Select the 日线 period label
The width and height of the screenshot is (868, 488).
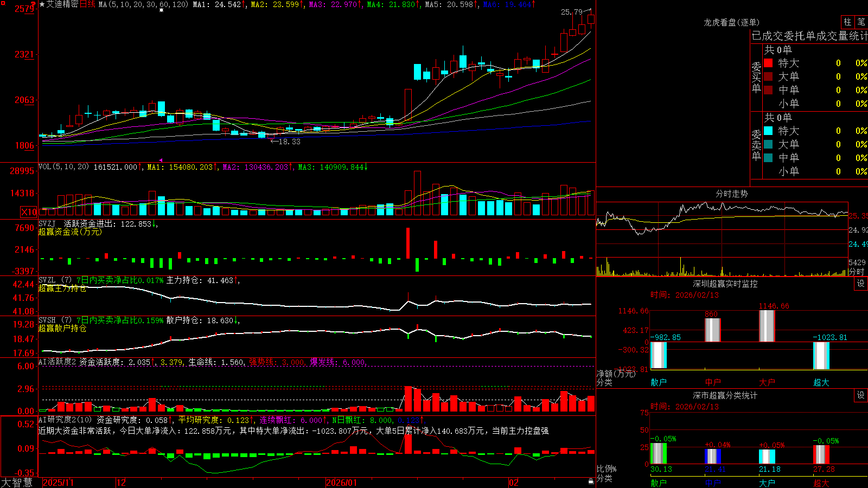click(87, 4)
